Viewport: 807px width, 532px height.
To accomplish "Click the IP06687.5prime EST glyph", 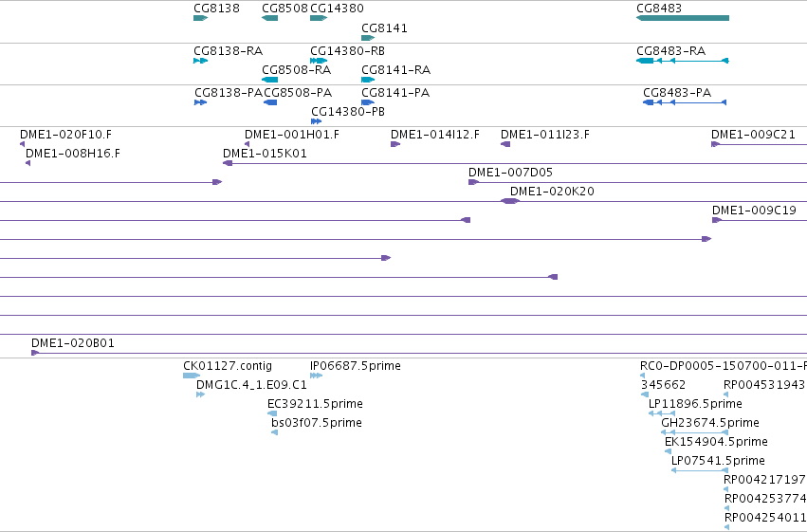I will pyautogui.click(x=316, y=376).
